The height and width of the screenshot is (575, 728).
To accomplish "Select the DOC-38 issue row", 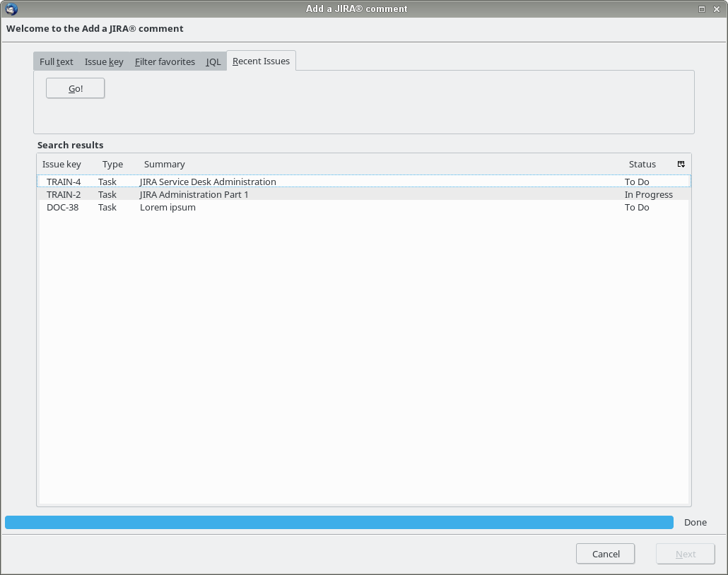I will pyautogui.click(x=364, y=208).
